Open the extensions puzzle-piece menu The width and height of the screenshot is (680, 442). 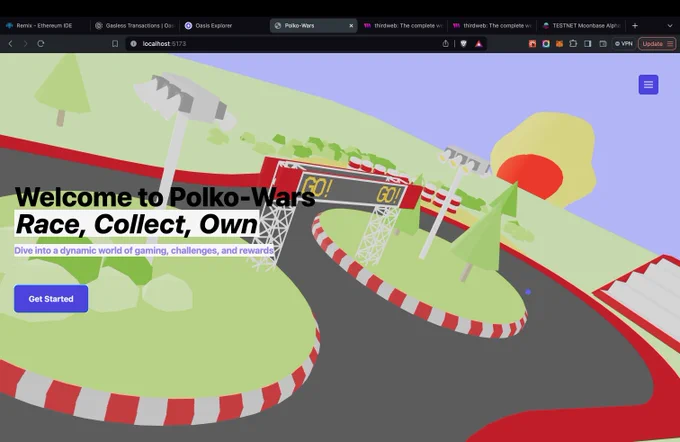573,44
